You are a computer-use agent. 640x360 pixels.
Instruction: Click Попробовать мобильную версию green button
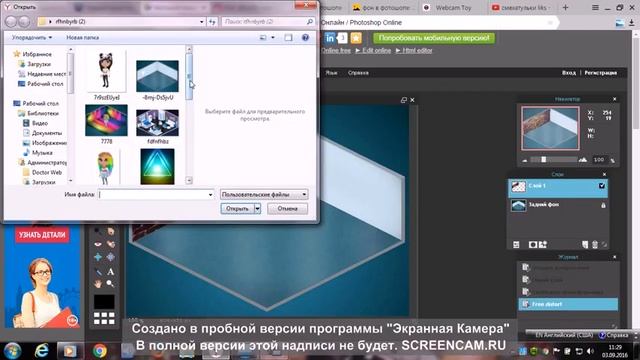coord(434,38)
